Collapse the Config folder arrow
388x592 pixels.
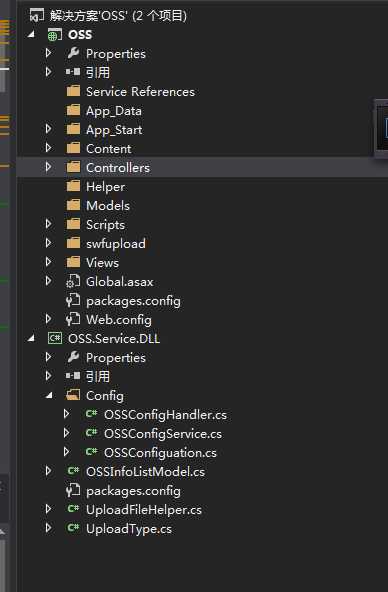coord(49,396)
